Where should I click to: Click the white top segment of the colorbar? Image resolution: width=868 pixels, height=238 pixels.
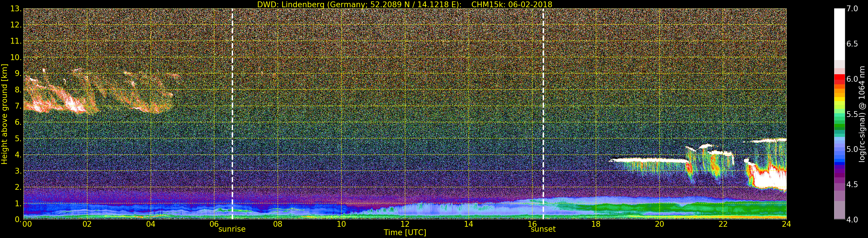pos(839,34)
